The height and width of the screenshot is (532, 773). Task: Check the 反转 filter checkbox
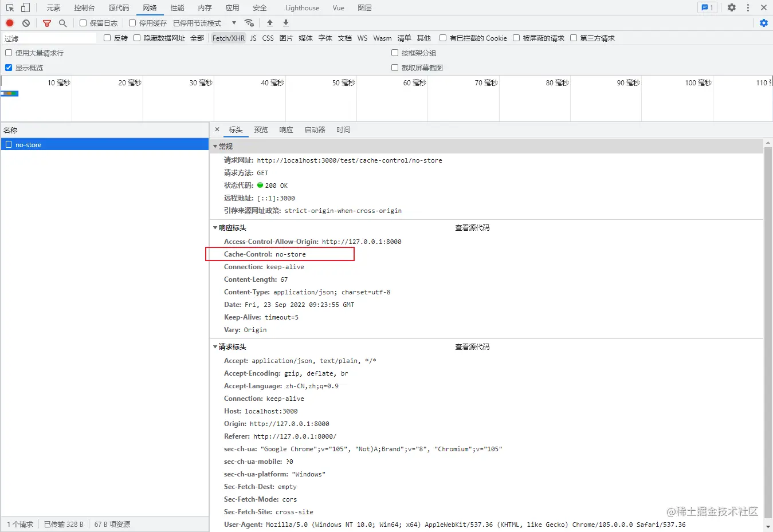click(x=107, y=38)
